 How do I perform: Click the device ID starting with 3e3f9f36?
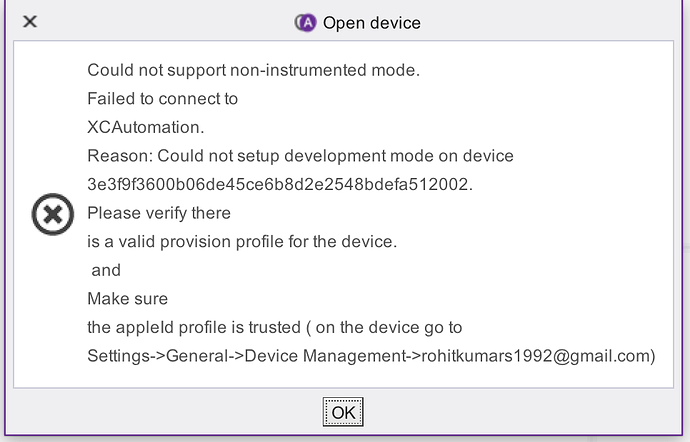pyautogui.click(x=278, y=184)
